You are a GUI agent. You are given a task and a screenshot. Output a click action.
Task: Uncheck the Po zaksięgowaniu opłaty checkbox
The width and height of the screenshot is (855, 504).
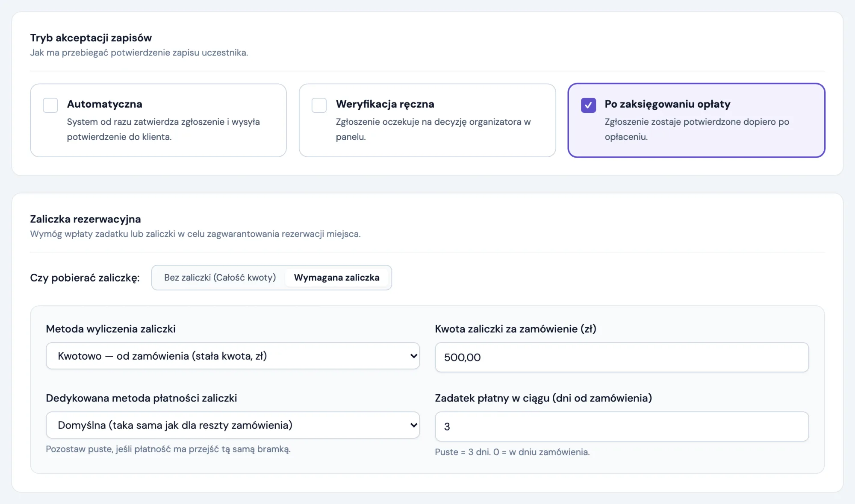[x=588, y=105]
